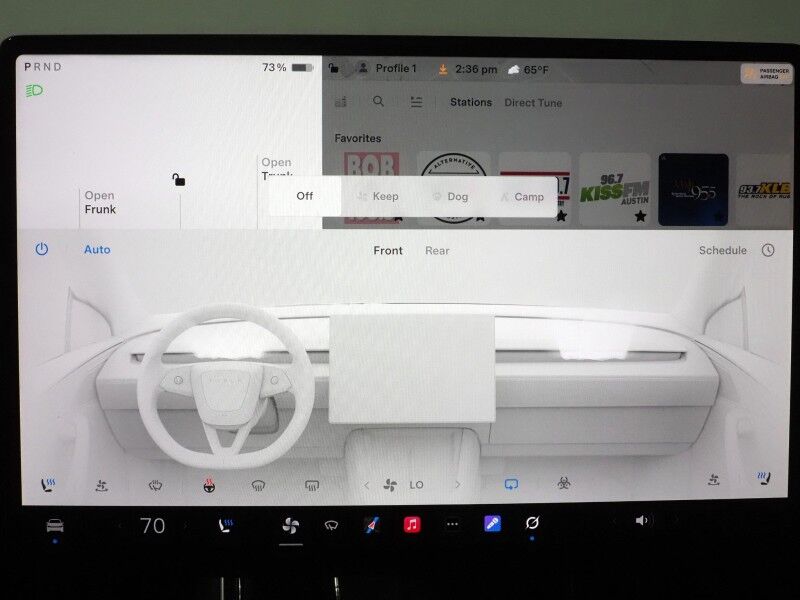Tap the Bioweapon Defense Mode biohazard icon
The image size is (800, 600).
[565, 484]
